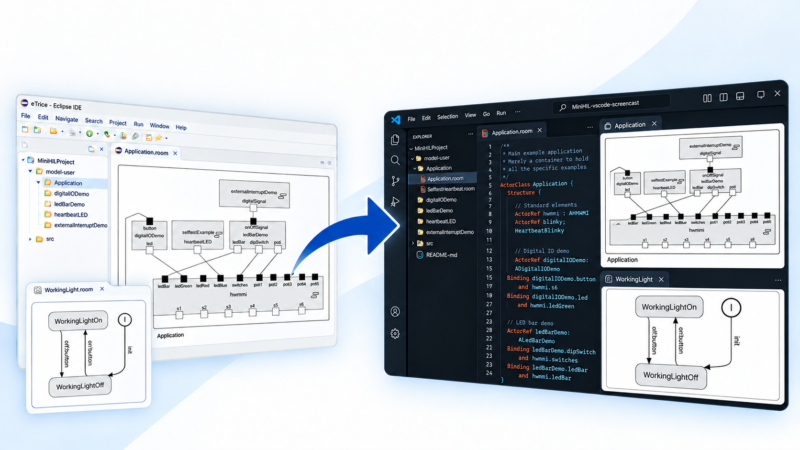Open Source Control view in VS Code
Screen dimensions: 800x450
[x=395, y=181]
